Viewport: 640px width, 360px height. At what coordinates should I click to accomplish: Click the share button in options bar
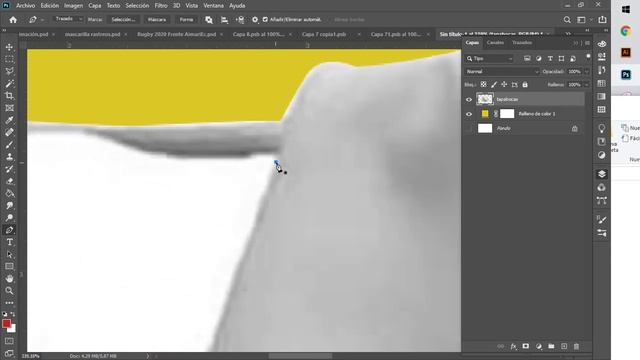(602, 20)
